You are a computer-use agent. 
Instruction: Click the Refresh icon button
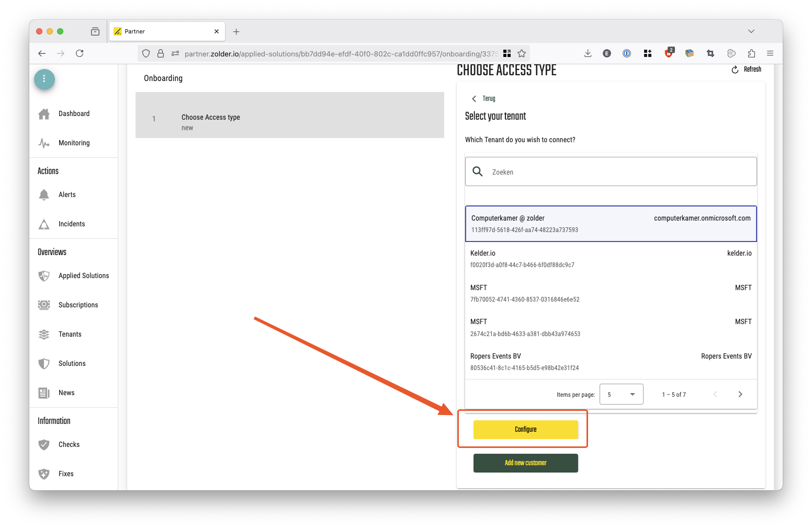(735, 70)
